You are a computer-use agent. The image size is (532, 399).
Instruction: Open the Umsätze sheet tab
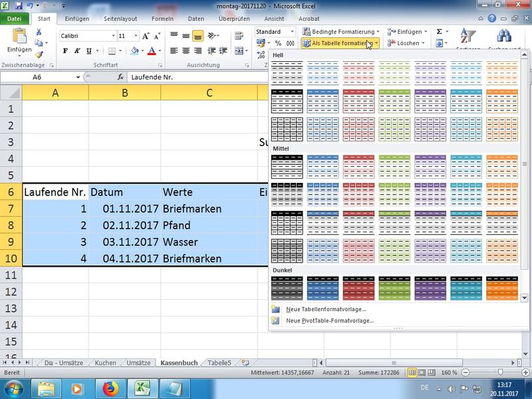coord(138,362)
